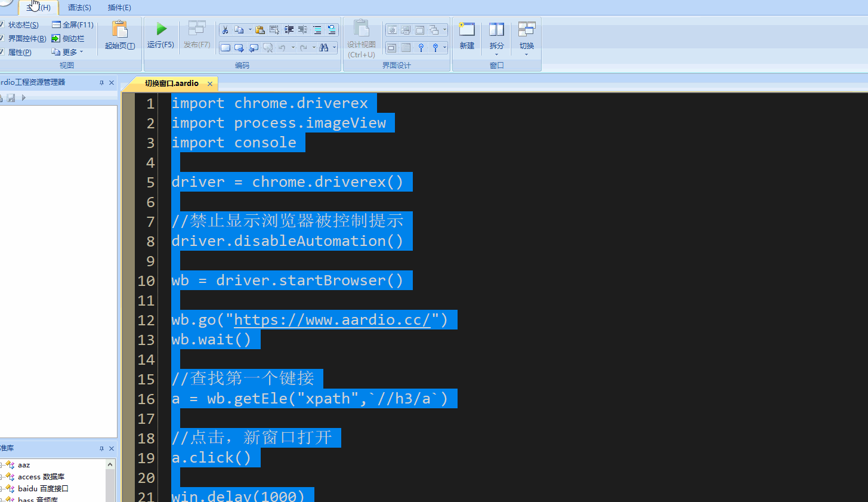Create new window with 新建
This screenshot has height=502, width=868.
click(x=467, y=36)
